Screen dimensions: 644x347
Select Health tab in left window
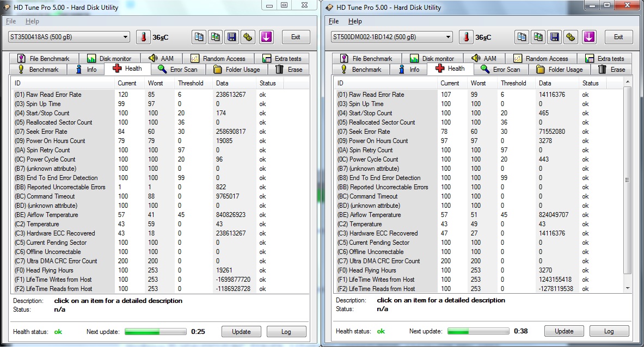(x=127, y=69)
